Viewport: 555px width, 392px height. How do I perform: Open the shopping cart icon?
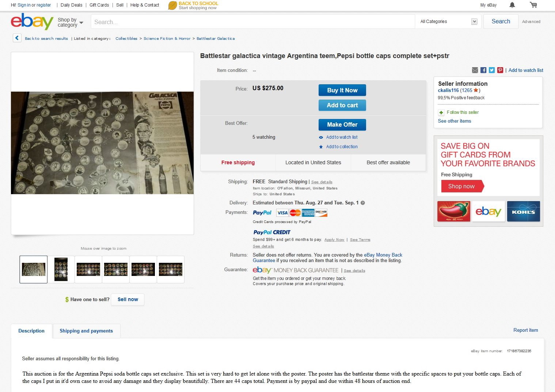pyautogui.click(x=533, y=5)
